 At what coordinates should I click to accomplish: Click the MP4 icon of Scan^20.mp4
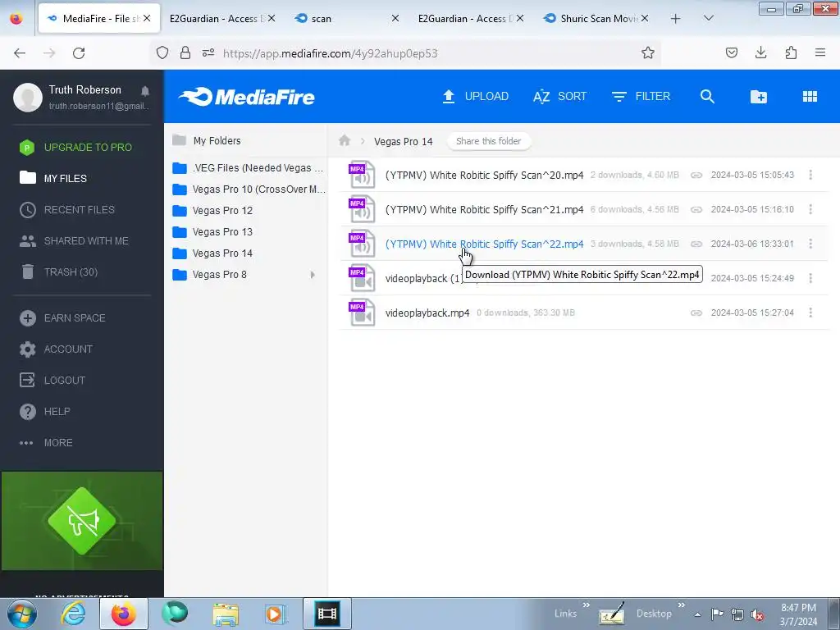362,176
